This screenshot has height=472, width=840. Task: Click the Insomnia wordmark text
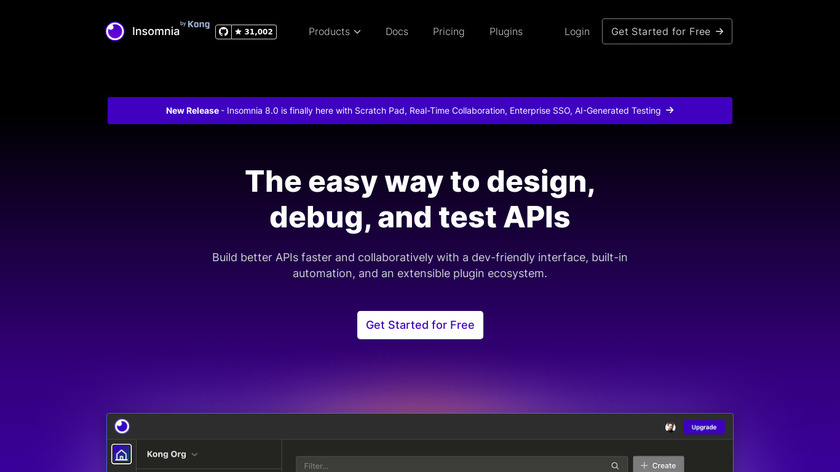click(156, 32)
